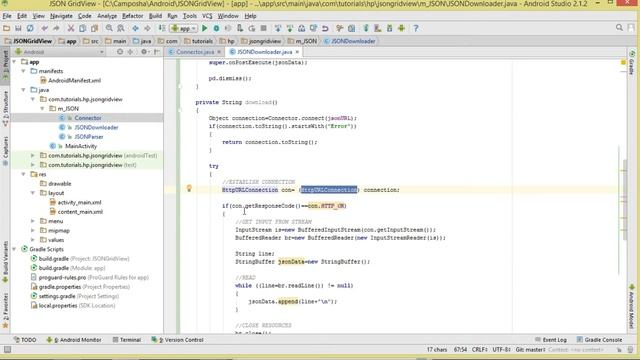Click the Synchronize toolbar icon
Image resolution: width=640 pixels, height=360 pixels.
pyautogui.click(x=30, y=28)
